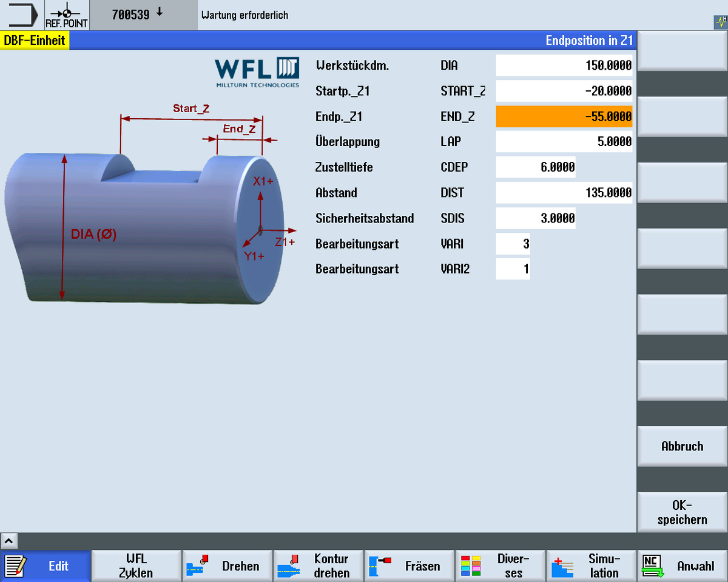Select the DBF-Einheit tab label
Screen dimensions: 728x582
click(x=35, y=40)
